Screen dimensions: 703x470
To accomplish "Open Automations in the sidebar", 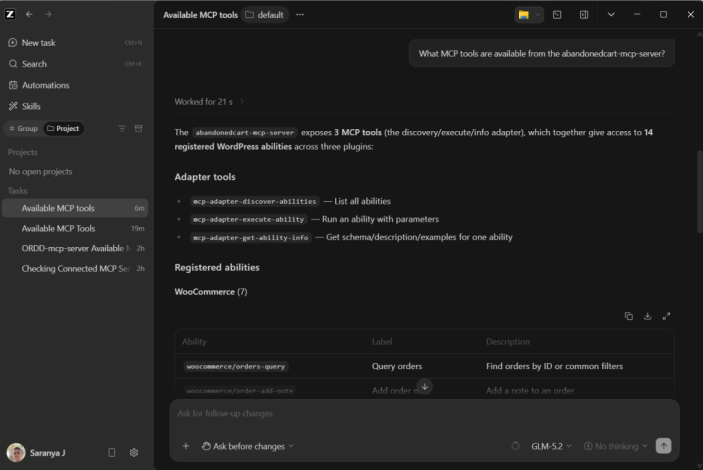I will (75, 85).
